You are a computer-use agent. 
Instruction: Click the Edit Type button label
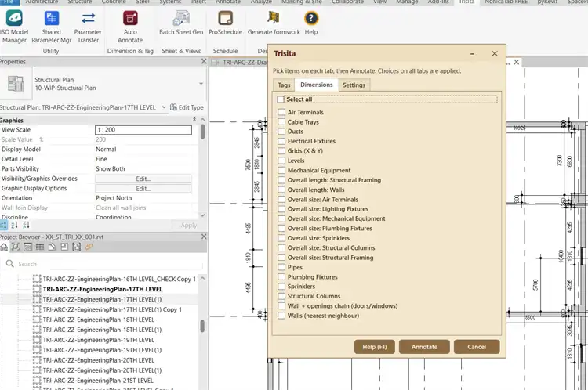191,107
